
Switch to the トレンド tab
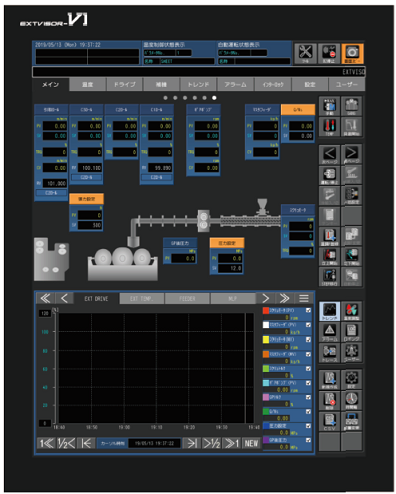point(198,85)
